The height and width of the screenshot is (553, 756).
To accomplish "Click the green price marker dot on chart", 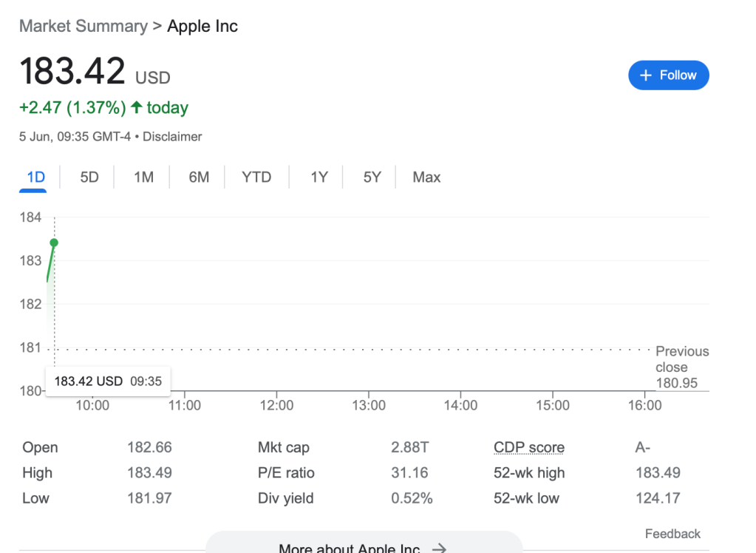I will click(x=54, y=242).
